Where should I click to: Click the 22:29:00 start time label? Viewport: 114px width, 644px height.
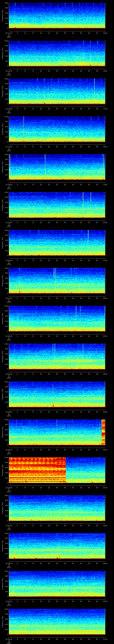coord(9,601)
